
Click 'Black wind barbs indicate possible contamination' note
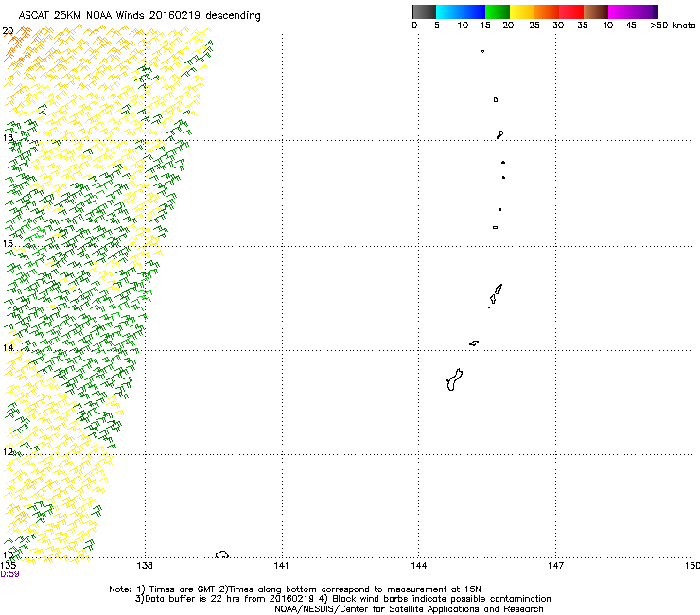[x=442, y=599]
